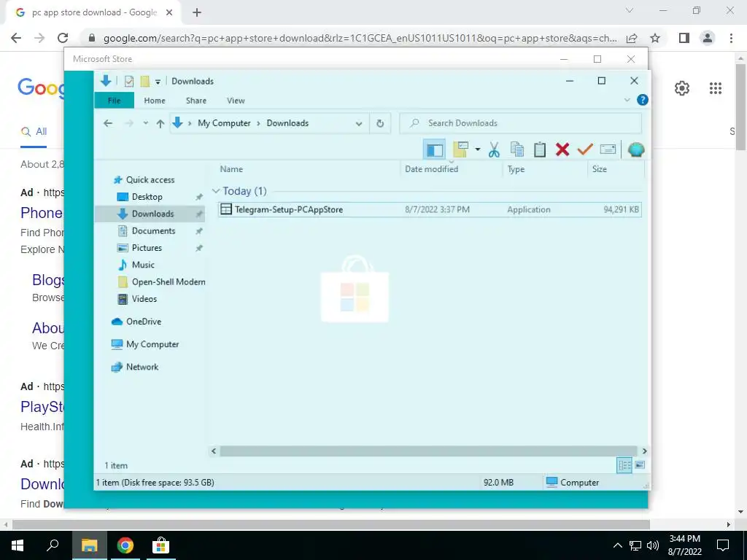
Task: Bookmark this page with star icon
Action: 655,38
